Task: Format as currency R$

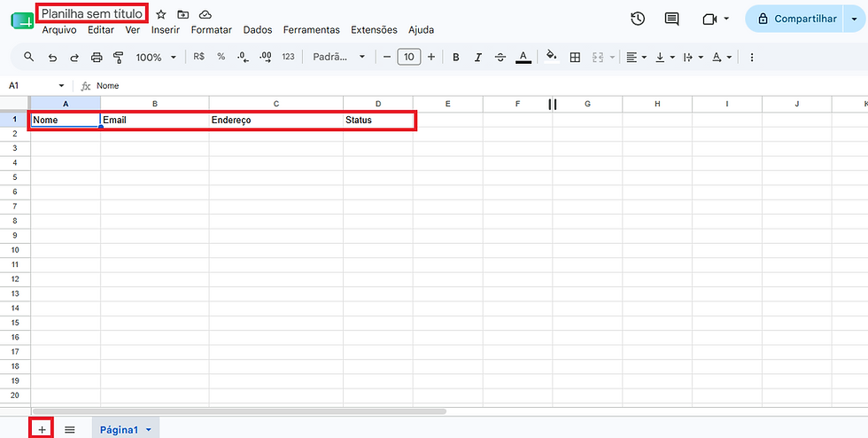Action: point(198,57)
